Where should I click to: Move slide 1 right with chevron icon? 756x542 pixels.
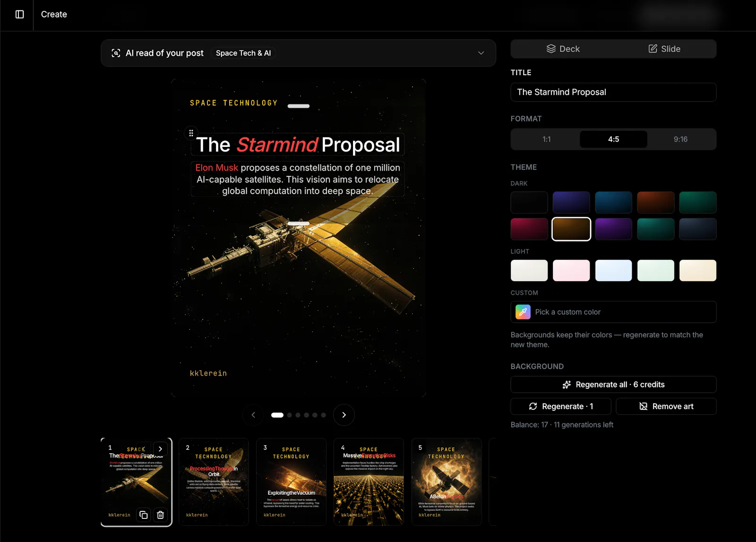[160, 449]
